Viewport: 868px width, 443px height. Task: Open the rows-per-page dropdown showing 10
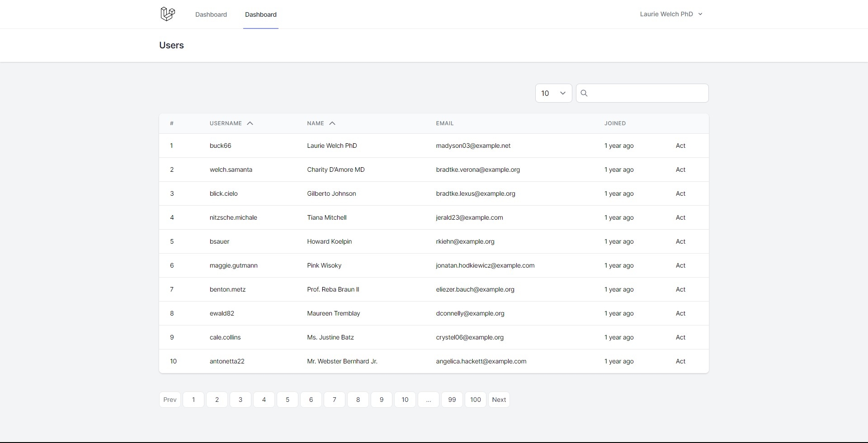click(x=554, y=93)
